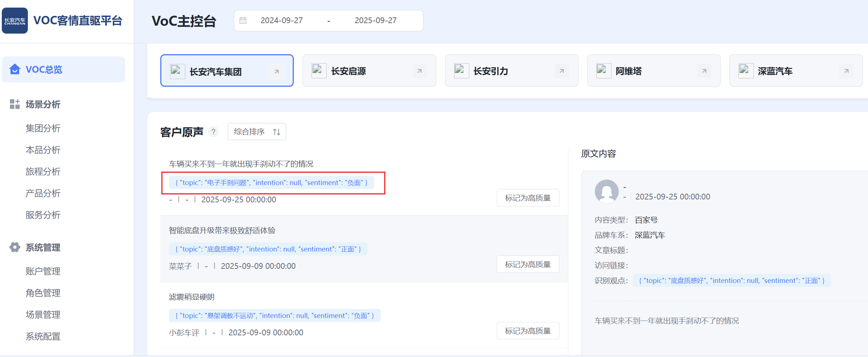Open 旅程分析 from sidebar
The width and height of the screenshot is (868, 357).
point(43,172)
